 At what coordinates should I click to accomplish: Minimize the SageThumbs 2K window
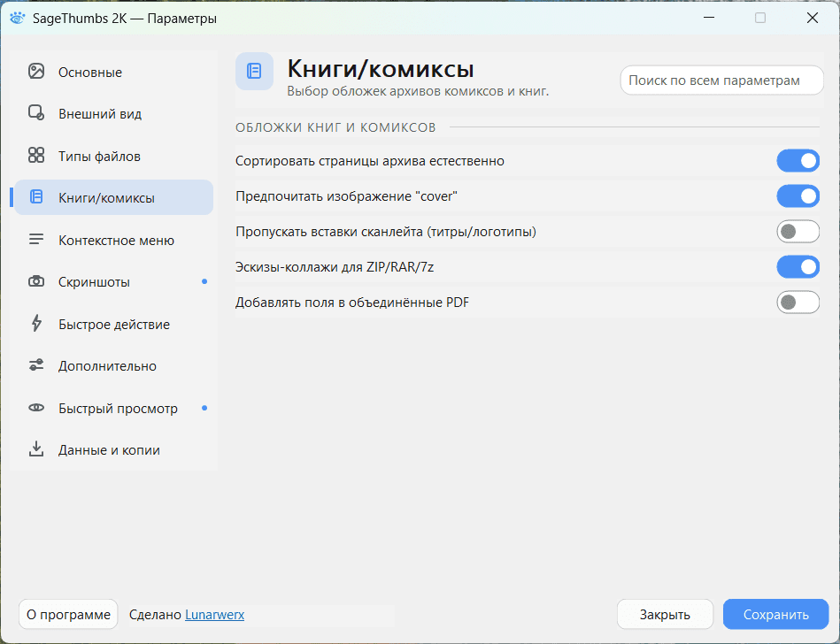pos(709,18)
